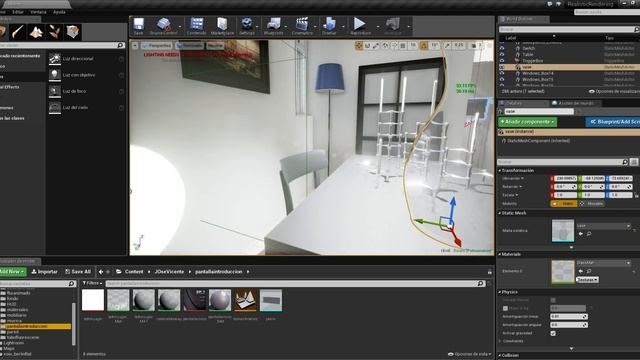Toggle visibility eye for TriggerBox actor
The height and width of the screenshot is (360, 640).
click(x=502, y=60)
